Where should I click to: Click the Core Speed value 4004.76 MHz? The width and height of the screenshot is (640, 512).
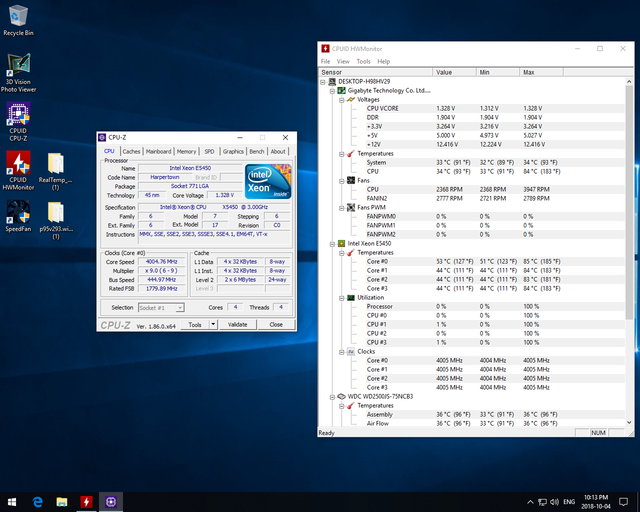pos(162,262)
